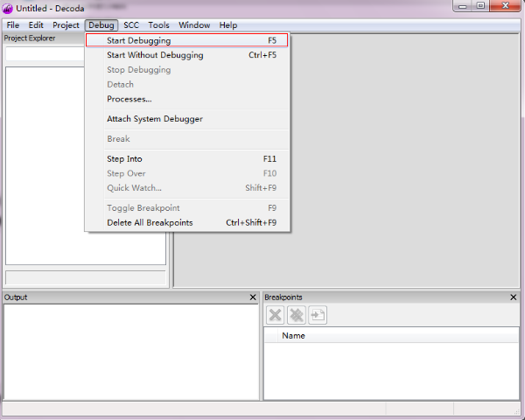This screenshot has height=420, width=525.
Task: Open the File menu
Action: [x=13, y=25]
